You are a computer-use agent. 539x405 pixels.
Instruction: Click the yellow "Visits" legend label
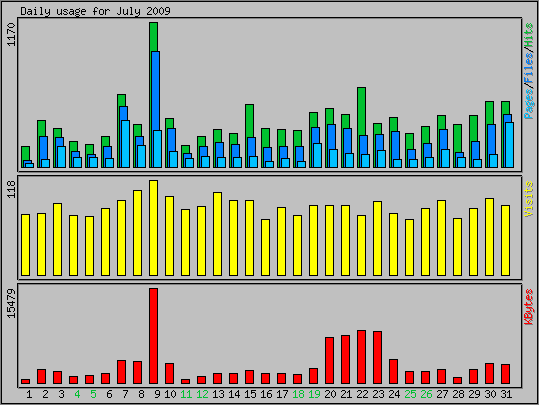[x=529, y=199]
